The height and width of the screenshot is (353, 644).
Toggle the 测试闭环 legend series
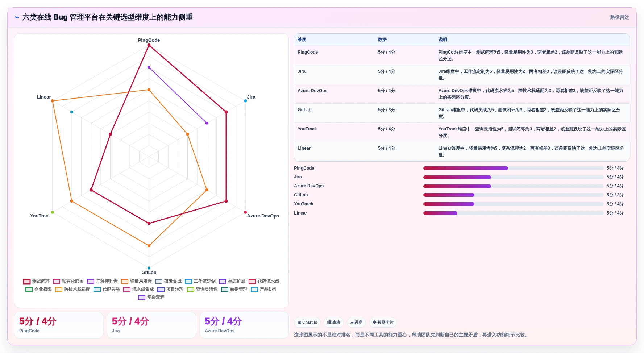tap(37, 281)
